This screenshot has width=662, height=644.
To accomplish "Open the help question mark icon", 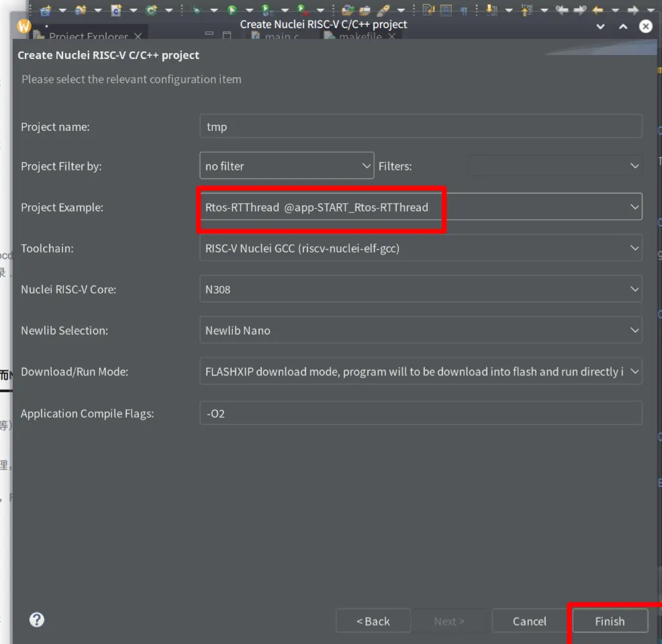I will (37, 619).
